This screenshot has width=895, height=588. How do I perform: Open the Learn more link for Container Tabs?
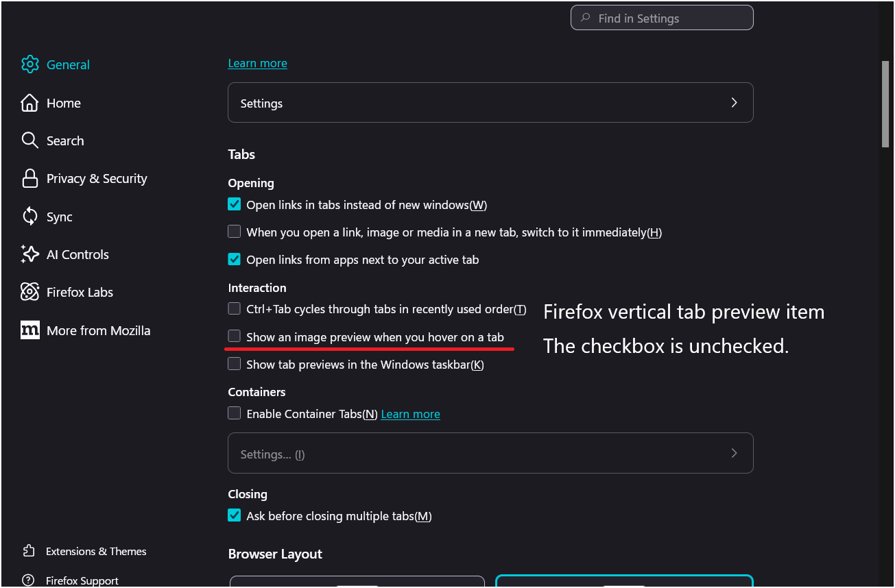click(x=410, y=414)
